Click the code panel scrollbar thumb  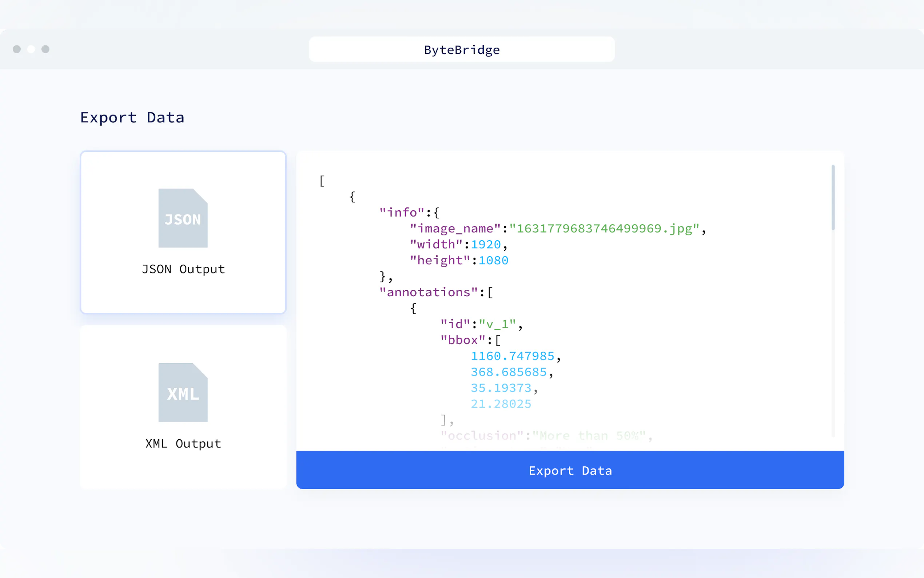pos(833,198)
